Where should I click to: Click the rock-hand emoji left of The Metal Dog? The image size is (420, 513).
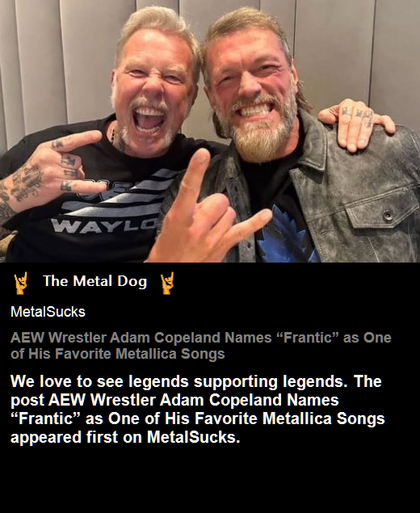click(x=21, y=283)
